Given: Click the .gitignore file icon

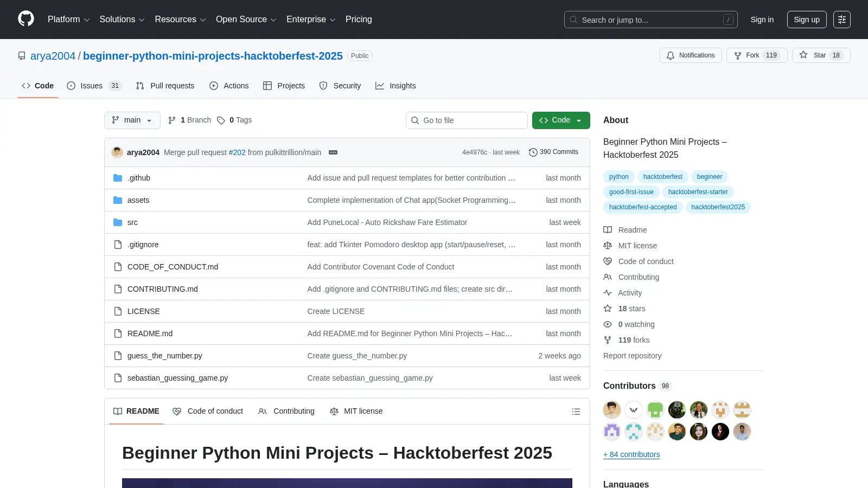Looking at the screenshot, I should click(118, 245).
